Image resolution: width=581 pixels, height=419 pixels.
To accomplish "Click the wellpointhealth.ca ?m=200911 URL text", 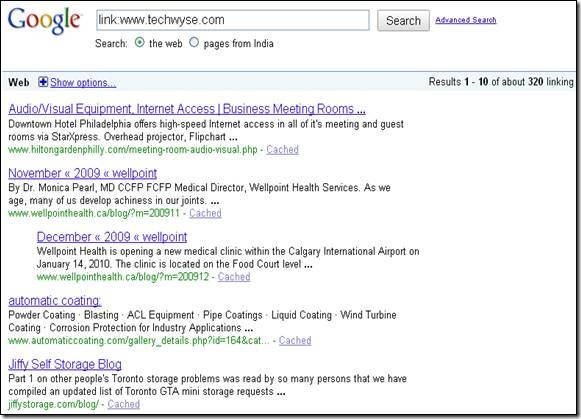I will (94, 213).
